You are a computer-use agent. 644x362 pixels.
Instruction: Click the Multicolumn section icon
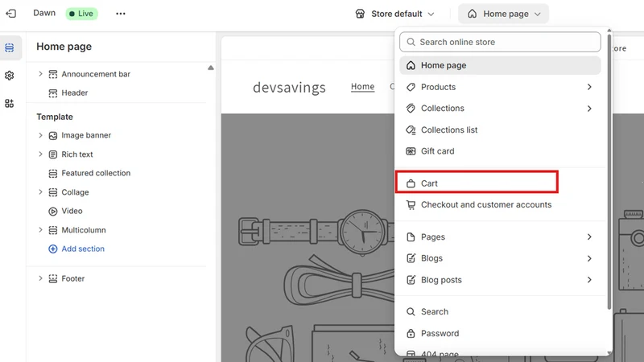point(53,230)
